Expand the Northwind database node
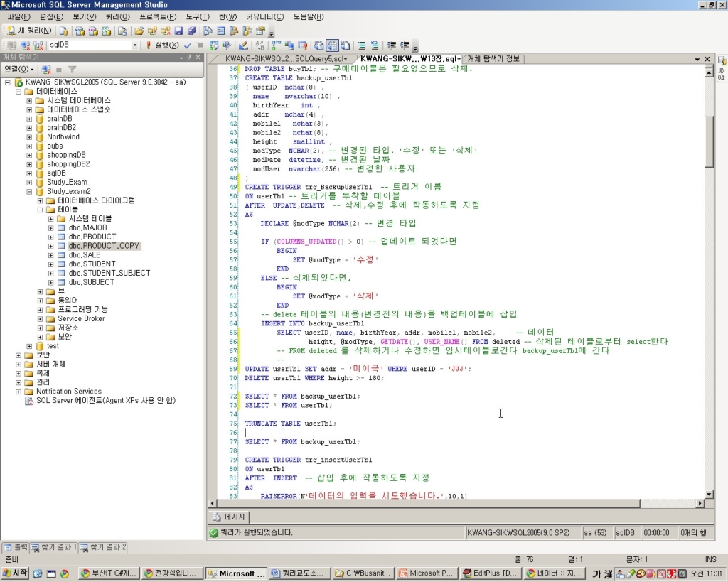This screenshot has width=728, height=582. point(29,137)
